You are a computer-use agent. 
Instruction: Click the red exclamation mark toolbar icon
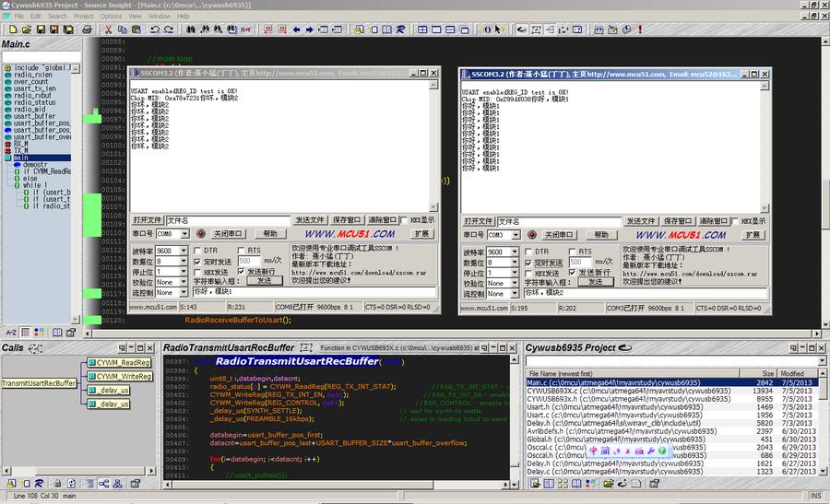click(x=640, y=29)
